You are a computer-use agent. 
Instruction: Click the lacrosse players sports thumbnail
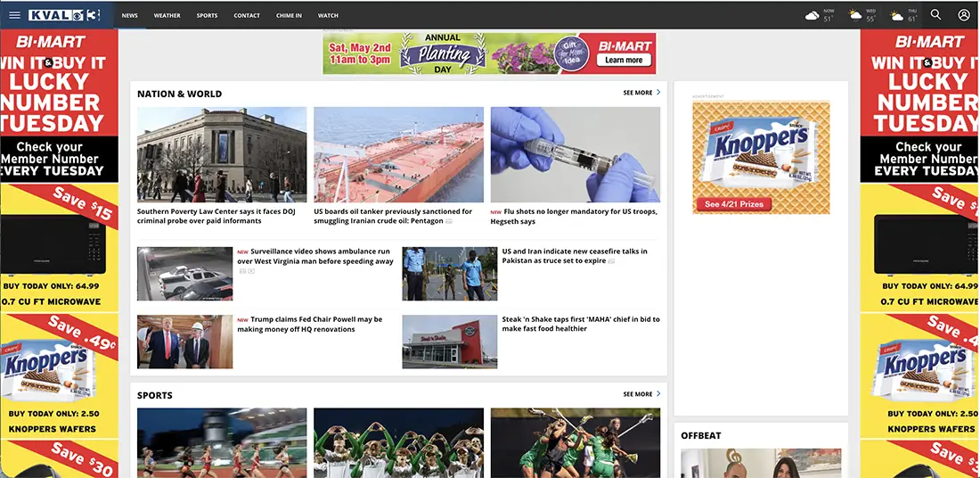(575, 443)
